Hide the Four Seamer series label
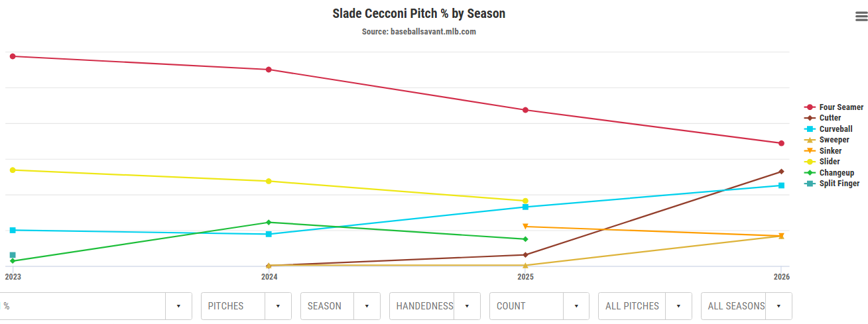Viewport: 868px width, 324px height. 841,107
